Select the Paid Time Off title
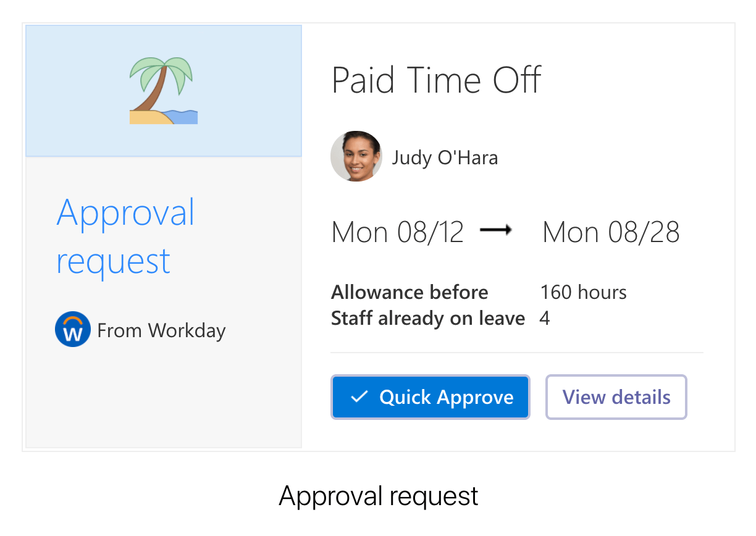756x536 pixels. pyautogui.click(x=436, y=80)
